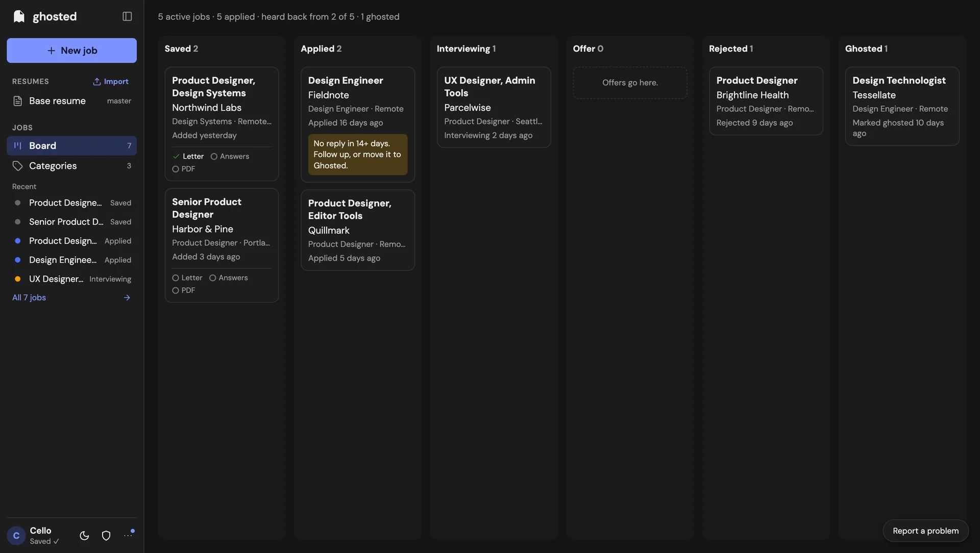Viewport: 980px width, 553px height.
Task: Create a new job
Action: [71, 51]
